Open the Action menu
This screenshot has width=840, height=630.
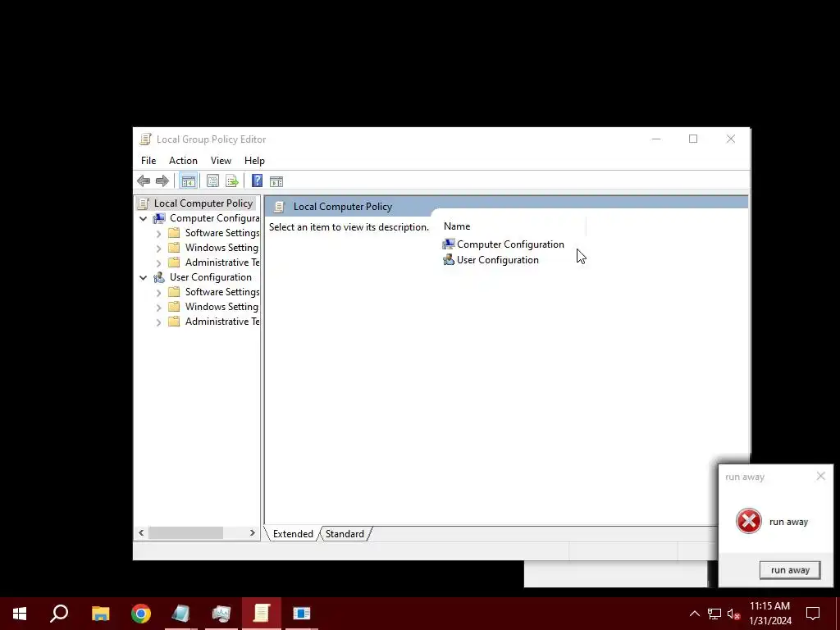[183, 161]
